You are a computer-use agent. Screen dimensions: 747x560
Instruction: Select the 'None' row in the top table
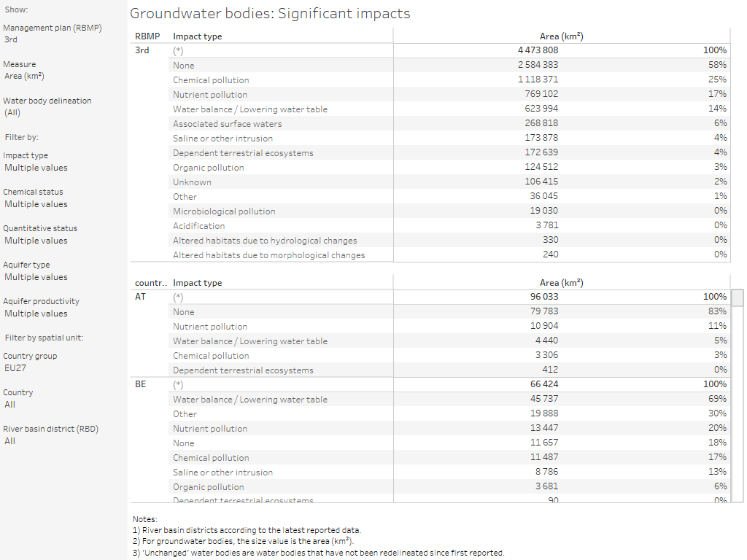[449, 65]
